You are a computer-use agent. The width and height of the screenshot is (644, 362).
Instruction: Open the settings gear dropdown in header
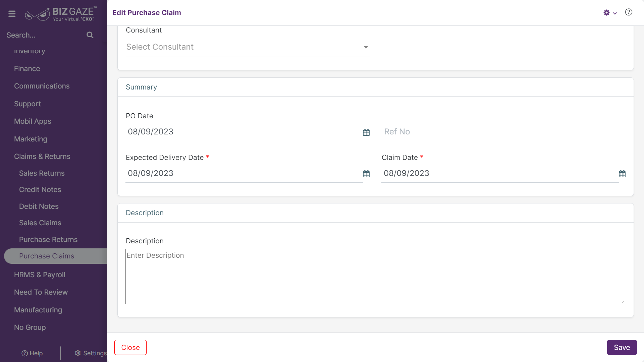pos(610,13)
